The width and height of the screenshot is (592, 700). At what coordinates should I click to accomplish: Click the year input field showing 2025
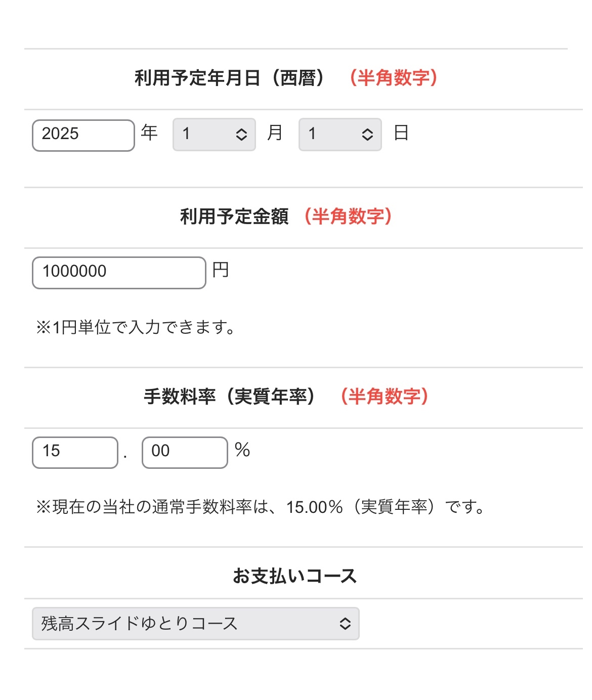[x=83, y=135]
